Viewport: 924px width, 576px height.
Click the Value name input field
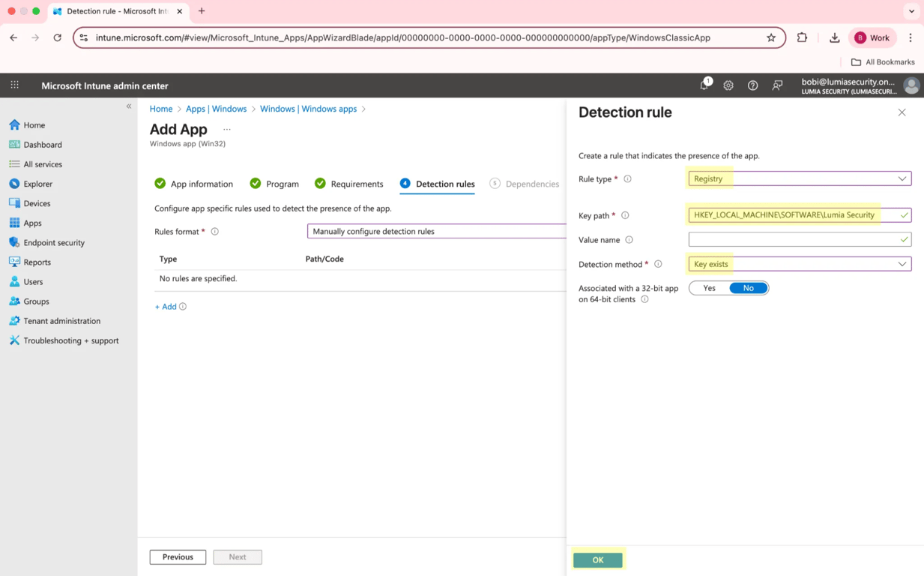pyautogui.click(x=800, y=239)
